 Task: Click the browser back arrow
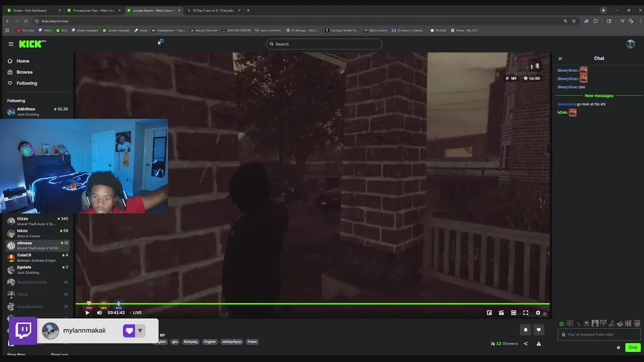pos(8,21)
